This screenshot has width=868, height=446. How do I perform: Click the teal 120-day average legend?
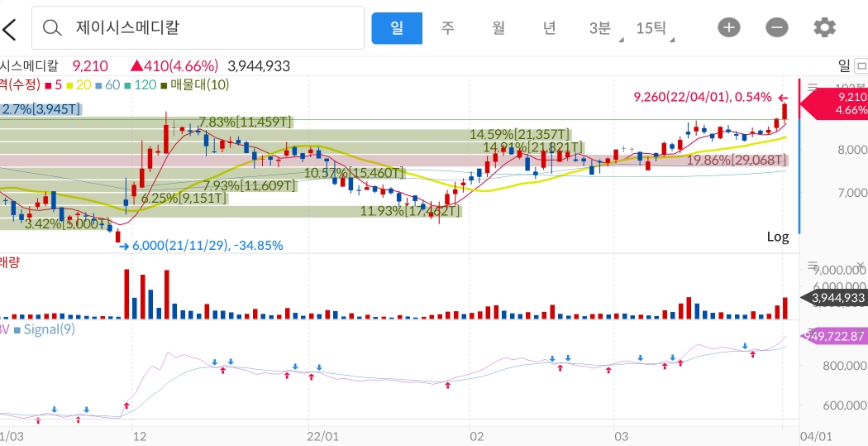[x=140, y=84]
